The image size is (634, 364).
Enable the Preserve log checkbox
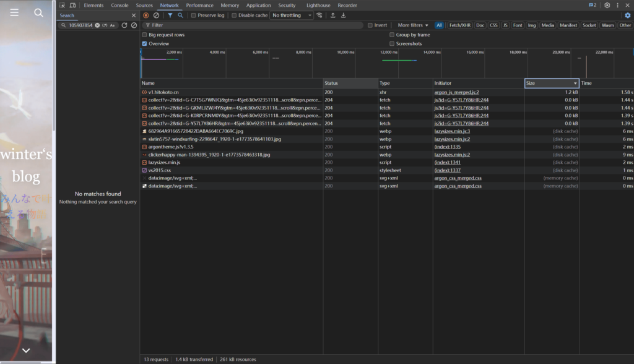(194, 15)
